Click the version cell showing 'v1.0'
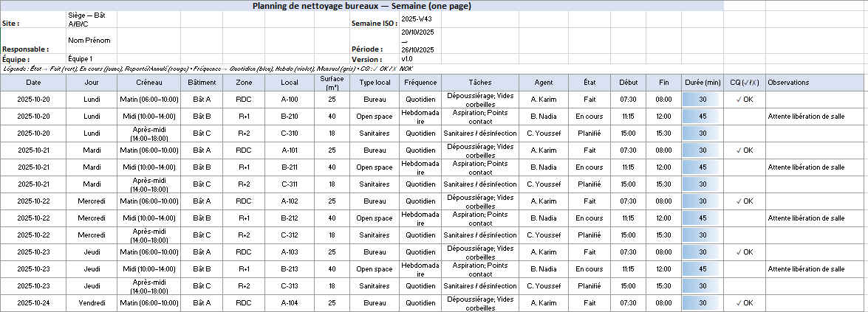The image size is (868, 312). [x=407, y=59]
